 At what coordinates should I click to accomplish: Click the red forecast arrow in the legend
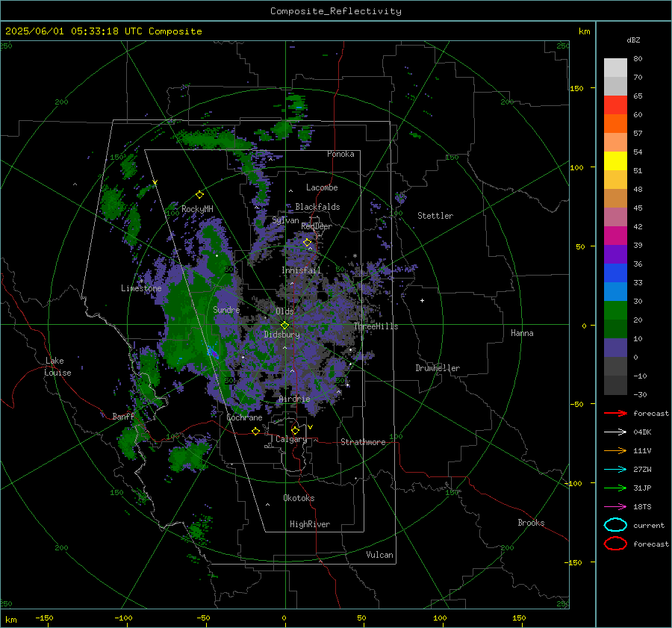615,413
